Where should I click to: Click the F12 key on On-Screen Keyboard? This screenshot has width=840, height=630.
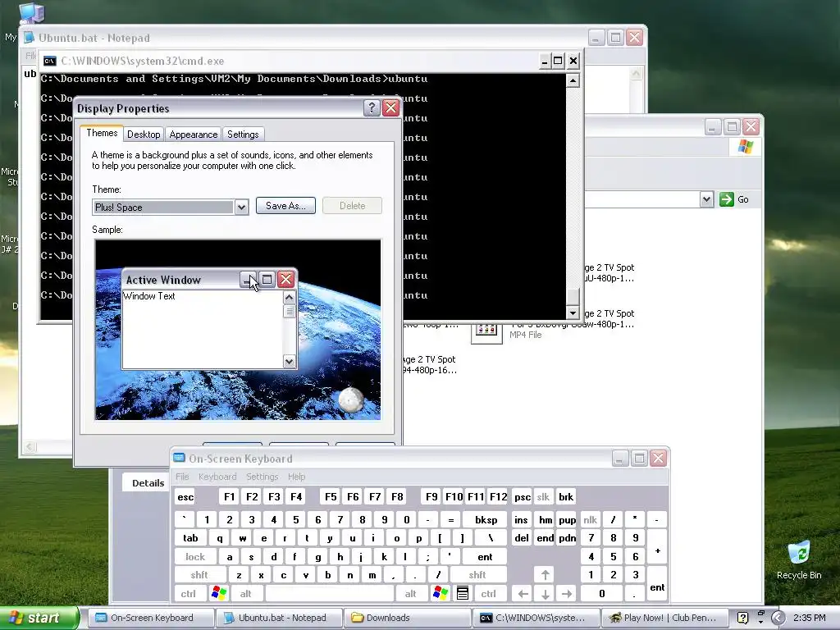pyautogui.click(x=498, y=497)
